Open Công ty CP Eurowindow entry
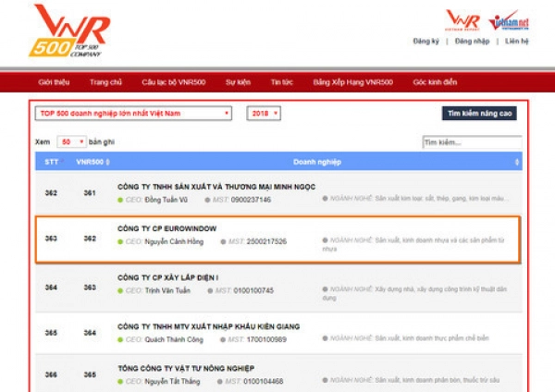This screenshot has width=555, height=392. [x=166, y=229]
